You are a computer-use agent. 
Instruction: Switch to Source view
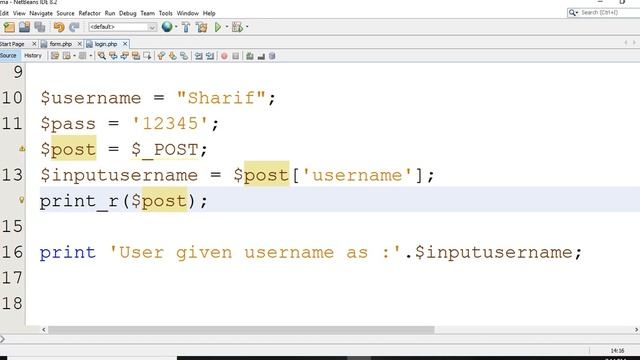point(8,56)
